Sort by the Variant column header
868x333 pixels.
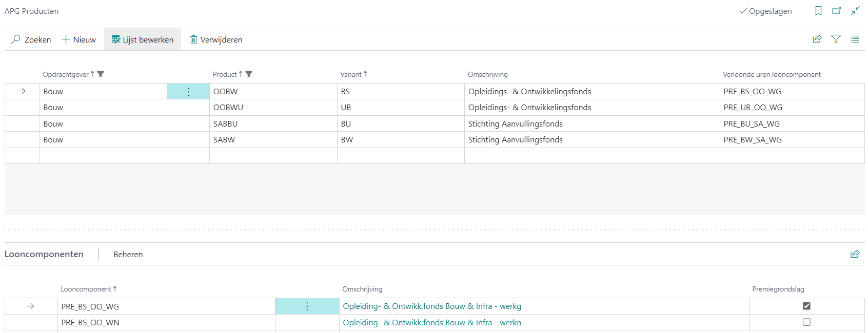[x=351, y=74]
